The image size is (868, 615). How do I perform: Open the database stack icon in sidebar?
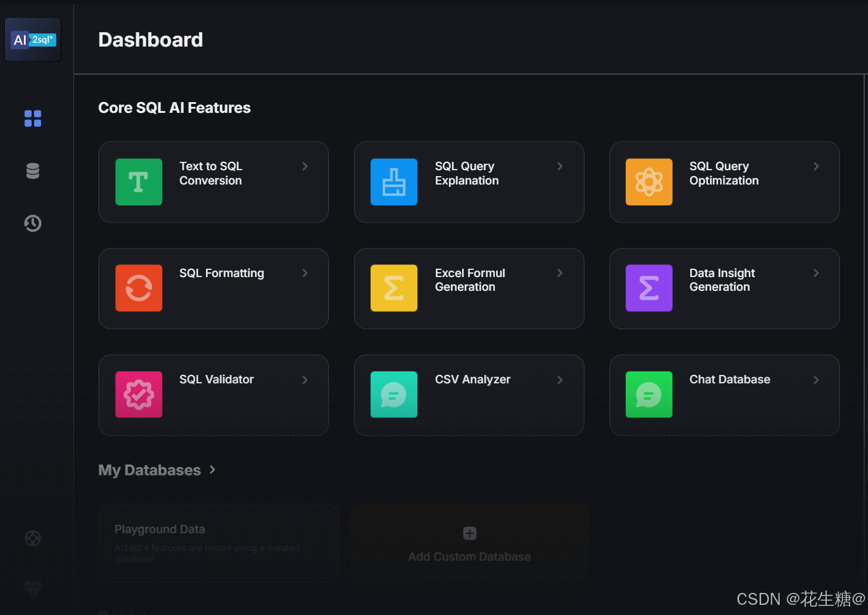[x=33, y=171]
